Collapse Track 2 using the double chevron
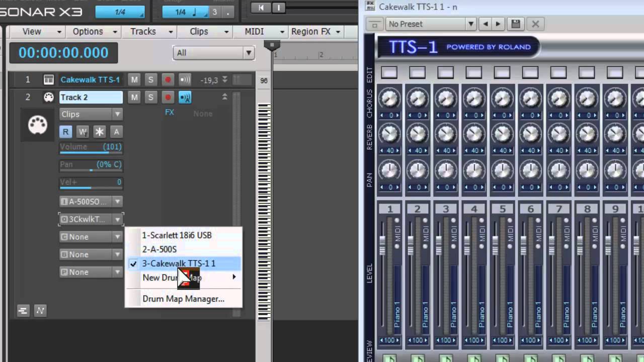Image resolution: width=644 pixels, height=362 pixels. click(225, 97)
